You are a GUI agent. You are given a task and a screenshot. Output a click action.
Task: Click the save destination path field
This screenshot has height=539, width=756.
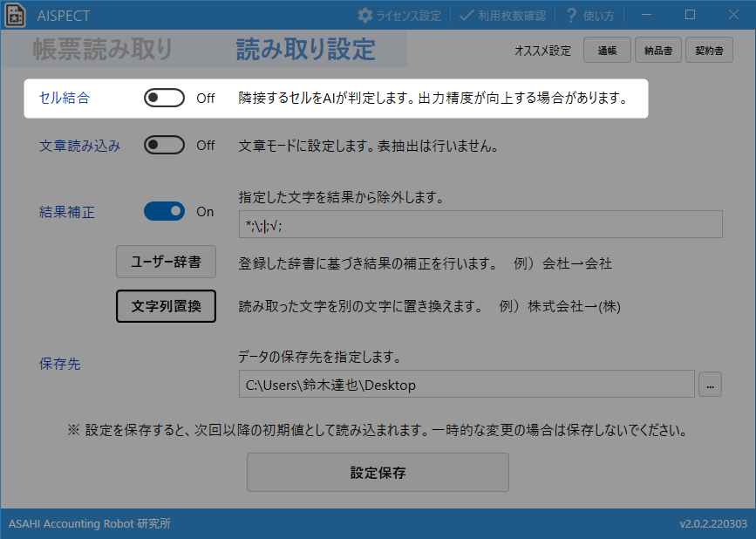click(x=466, y=384)
